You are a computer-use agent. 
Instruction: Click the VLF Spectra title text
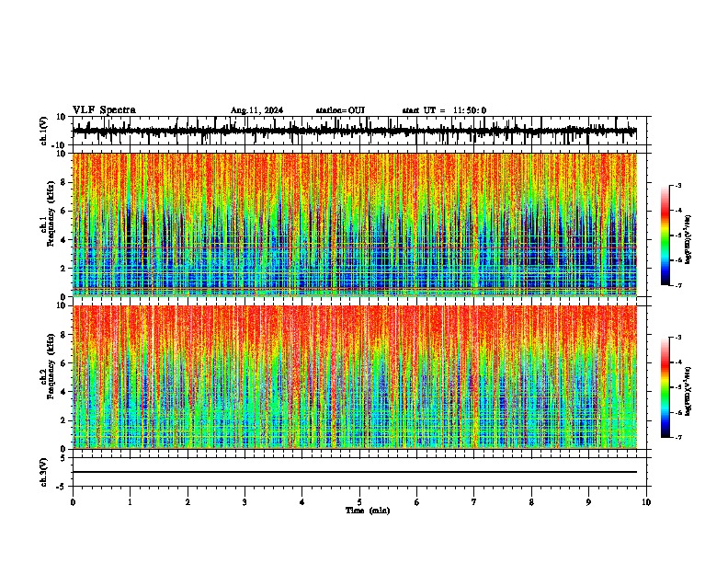[x=104, y=110]
